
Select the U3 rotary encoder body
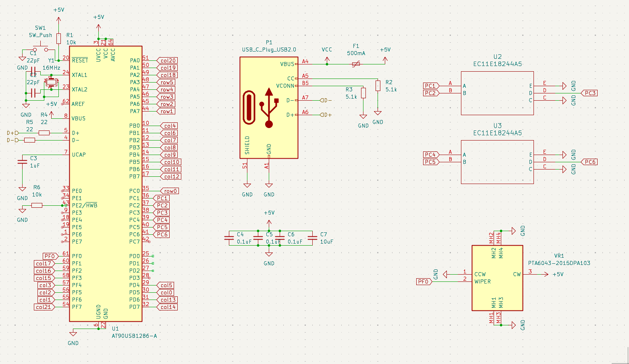[497, 162]
